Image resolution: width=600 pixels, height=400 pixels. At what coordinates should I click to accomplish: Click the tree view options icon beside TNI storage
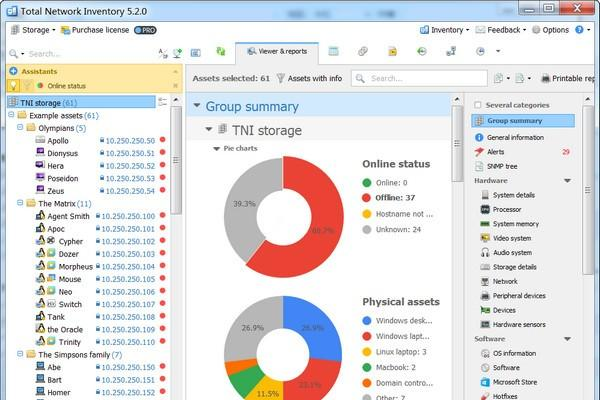163,102
